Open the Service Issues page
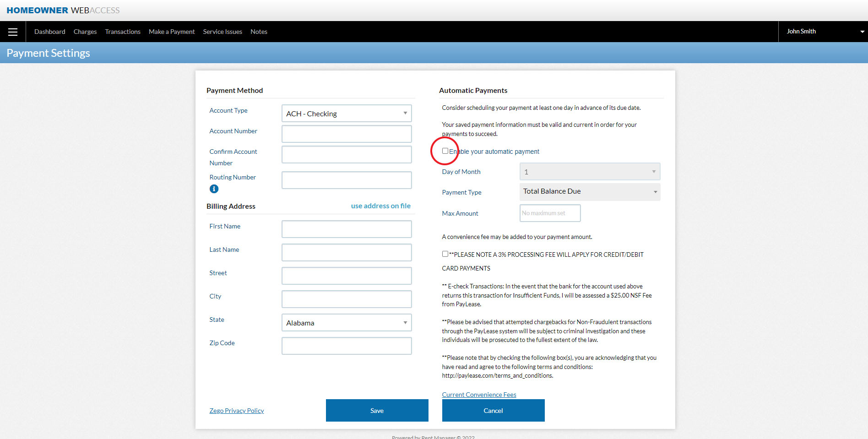Image resolution: width=868 pixels, height=439 pixels. coord(222,31)
